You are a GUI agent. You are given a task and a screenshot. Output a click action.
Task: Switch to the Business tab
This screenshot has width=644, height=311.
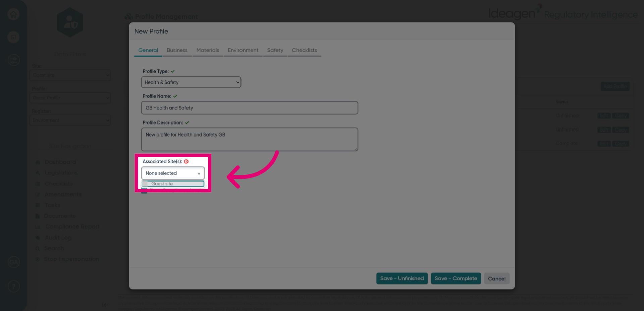click(177, 50)
